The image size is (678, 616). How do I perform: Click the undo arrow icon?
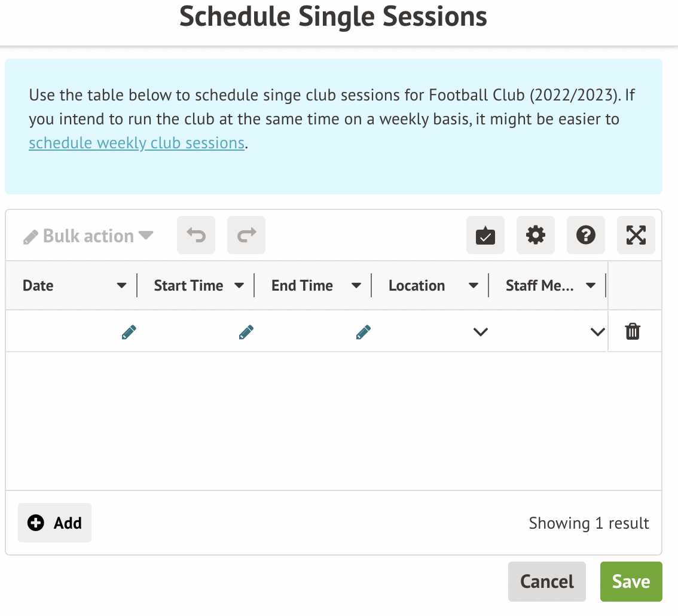tap(196, 236)
